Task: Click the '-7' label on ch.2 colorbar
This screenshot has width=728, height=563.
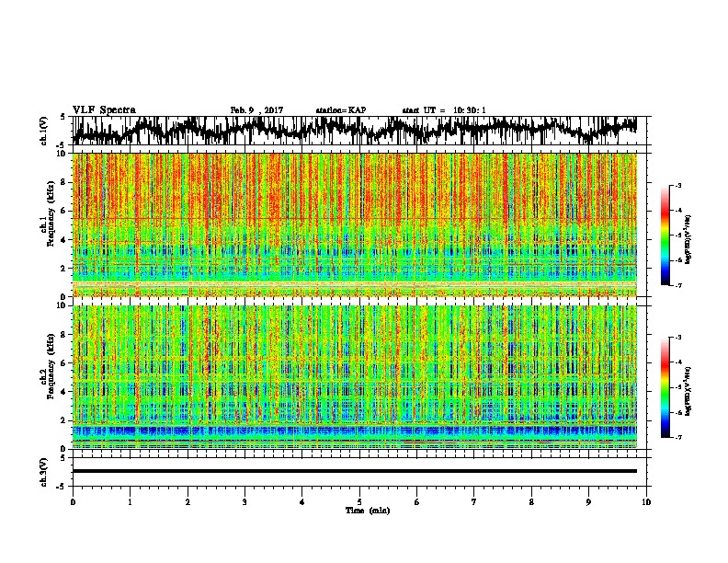Action: pos(677,438)
